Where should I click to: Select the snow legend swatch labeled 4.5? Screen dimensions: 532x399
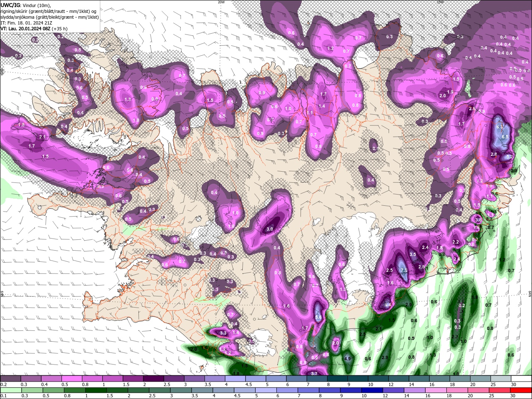tap(255, 379)
